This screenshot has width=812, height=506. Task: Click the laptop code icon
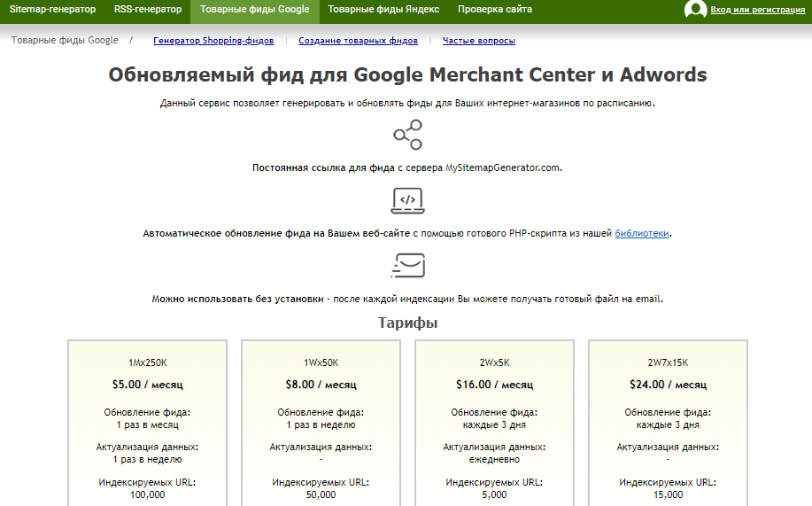tap(407, 201)
